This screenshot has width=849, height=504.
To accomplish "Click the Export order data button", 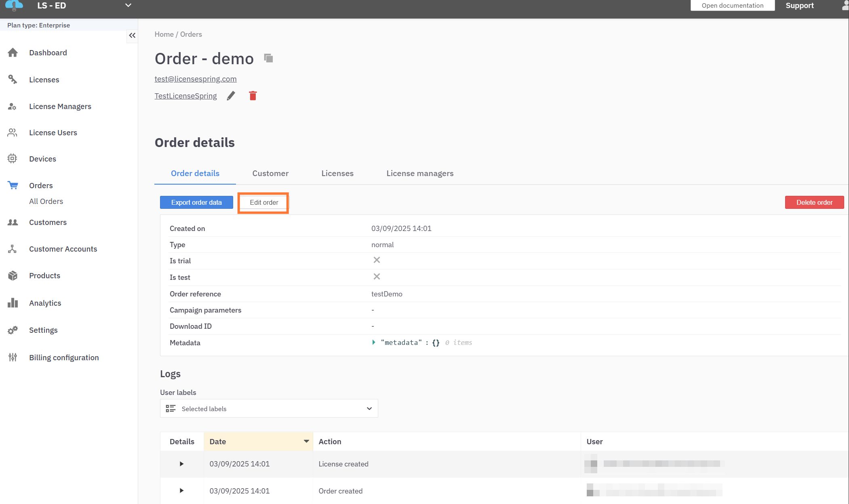I will click(x=196, y=202).
